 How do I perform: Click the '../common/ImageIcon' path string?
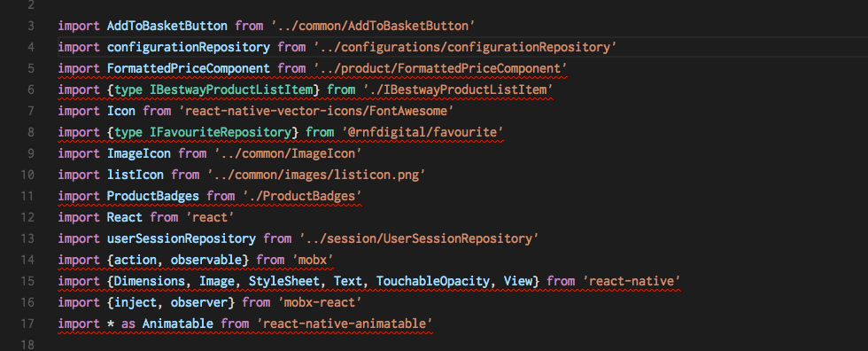pos(288,153)
